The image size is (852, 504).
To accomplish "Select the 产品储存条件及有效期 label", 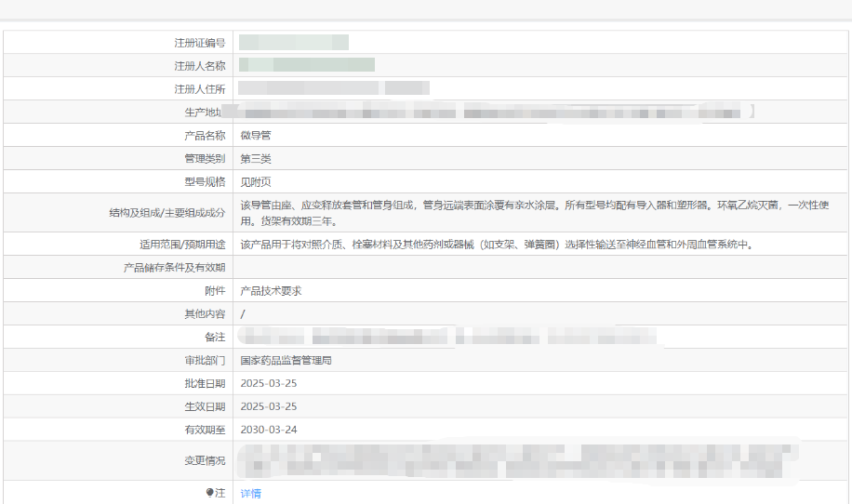I will coord(175,267).
